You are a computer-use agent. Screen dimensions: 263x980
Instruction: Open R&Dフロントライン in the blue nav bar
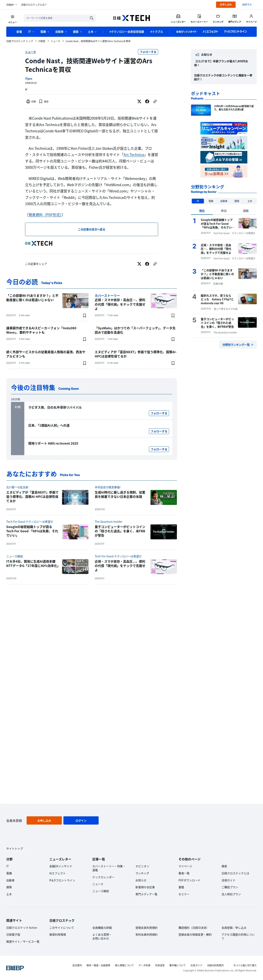236,32
